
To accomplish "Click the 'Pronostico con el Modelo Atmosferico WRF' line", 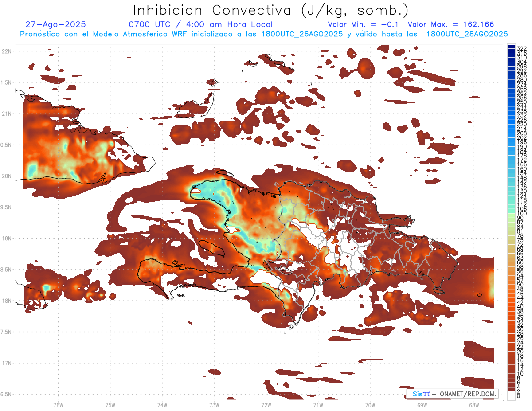I will click(x=264, y=34).
